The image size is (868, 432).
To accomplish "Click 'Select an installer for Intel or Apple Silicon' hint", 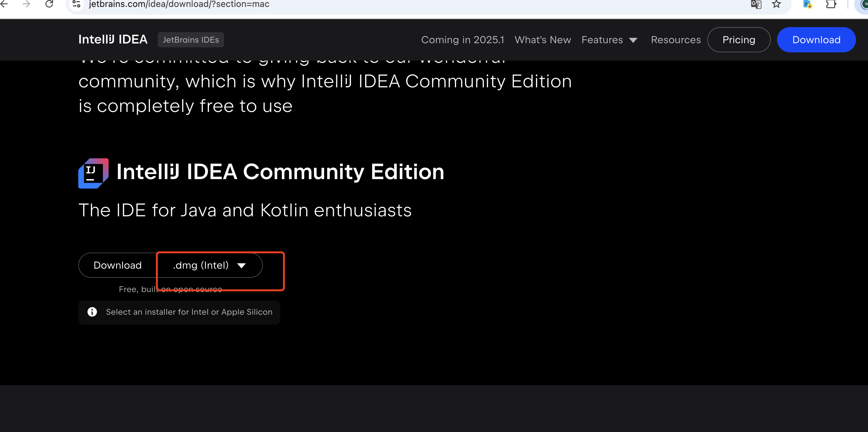I will (189, 312).
